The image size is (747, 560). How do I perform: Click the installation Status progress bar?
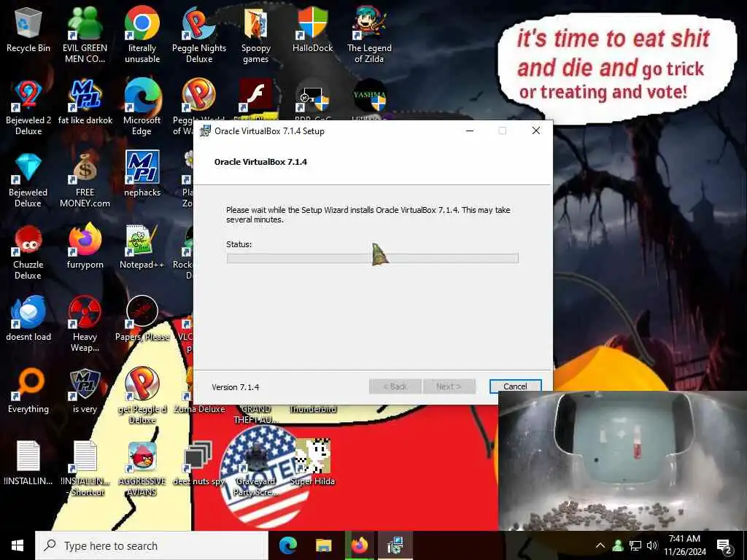[373, 258]
